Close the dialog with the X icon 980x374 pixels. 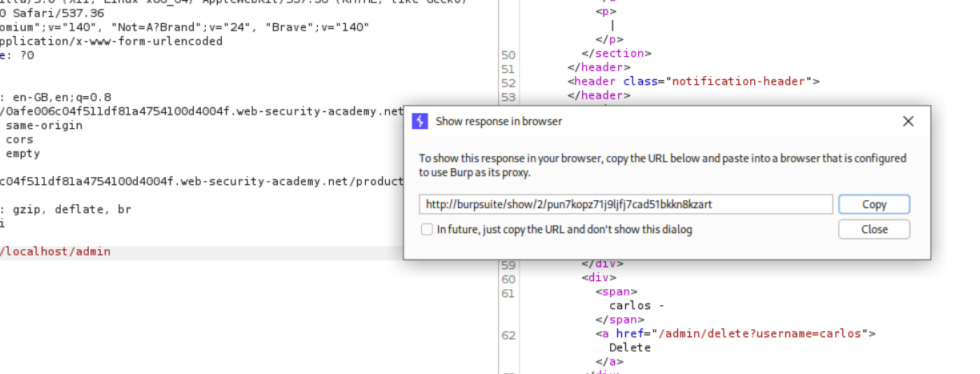click(908, 122)
